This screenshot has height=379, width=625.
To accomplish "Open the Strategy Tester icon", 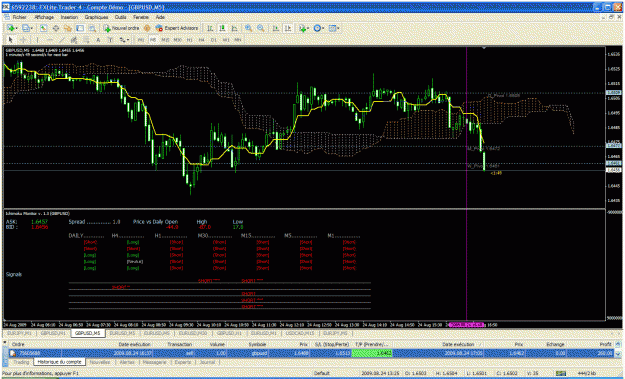I will click(92, 28).
